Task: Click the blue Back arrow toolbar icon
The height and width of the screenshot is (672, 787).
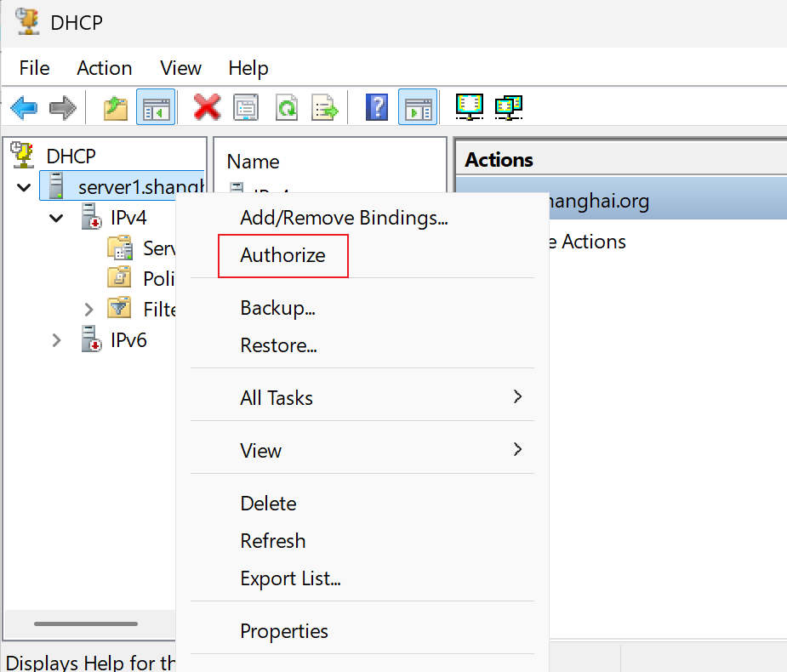Action: (24, 107)
